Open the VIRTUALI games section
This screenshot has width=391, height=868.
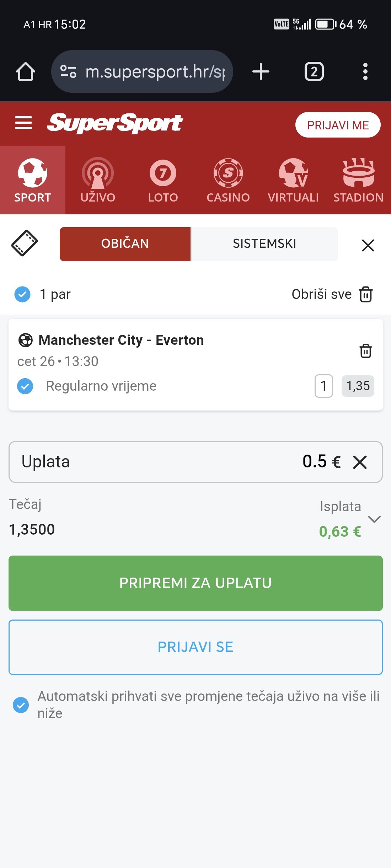293,180
